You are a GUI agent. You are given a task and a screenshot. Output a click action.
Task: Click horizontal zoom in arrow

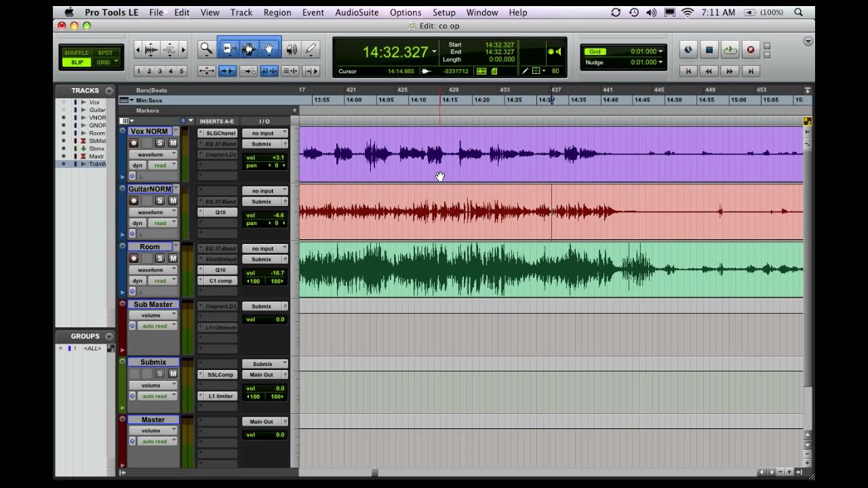(x=183, y=49)
